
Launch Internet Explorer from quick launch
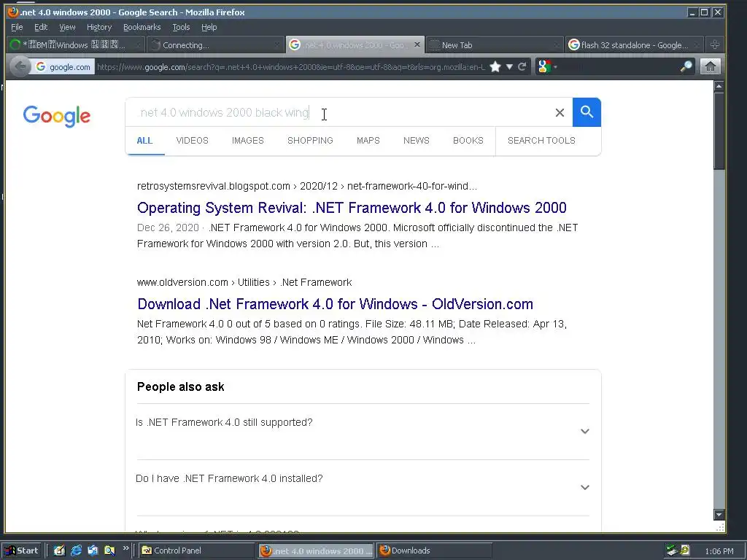click(x=76, y=551)
